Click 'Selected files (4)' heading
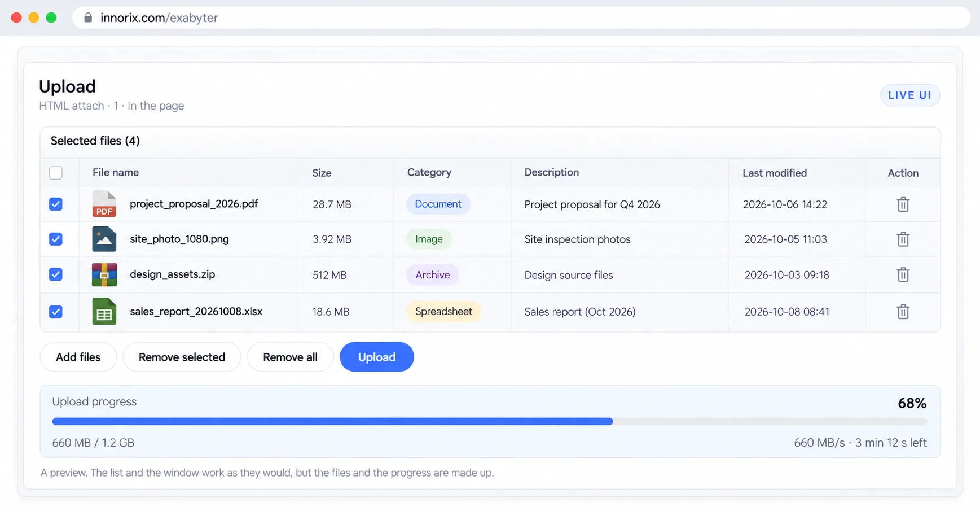Image resolution: width=980 pixels, height=511 pixels. [x=95, y=141]
